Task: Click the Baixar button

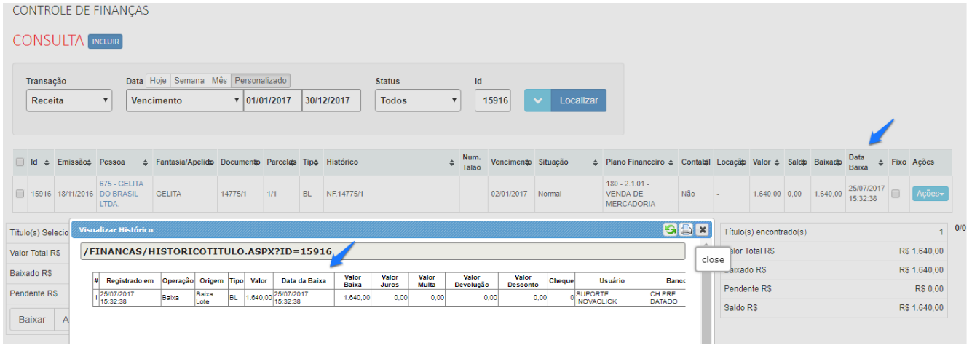Action: point(32,320)
